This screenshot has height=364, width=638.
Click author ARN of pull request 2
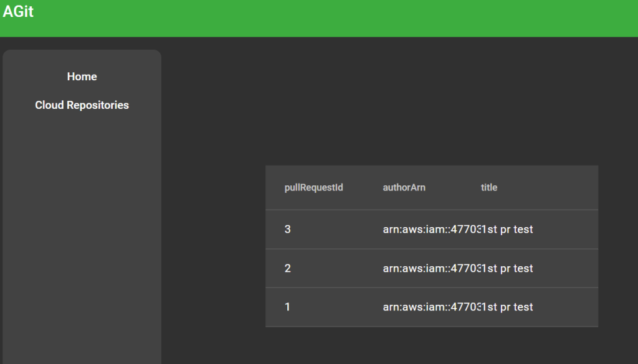(430, 268)
